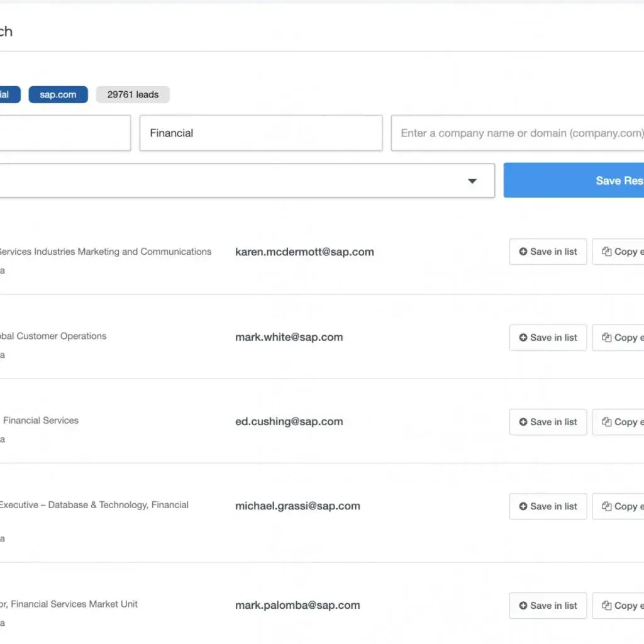Focus the company name or domain field
Viewport: 644px width, 644px height.
click(518, 133)
